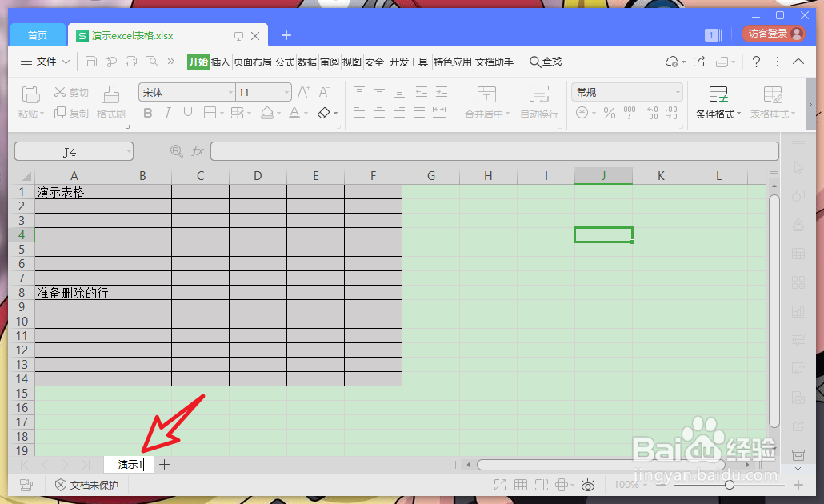Click the currency format icon

(x=582, y=113)
